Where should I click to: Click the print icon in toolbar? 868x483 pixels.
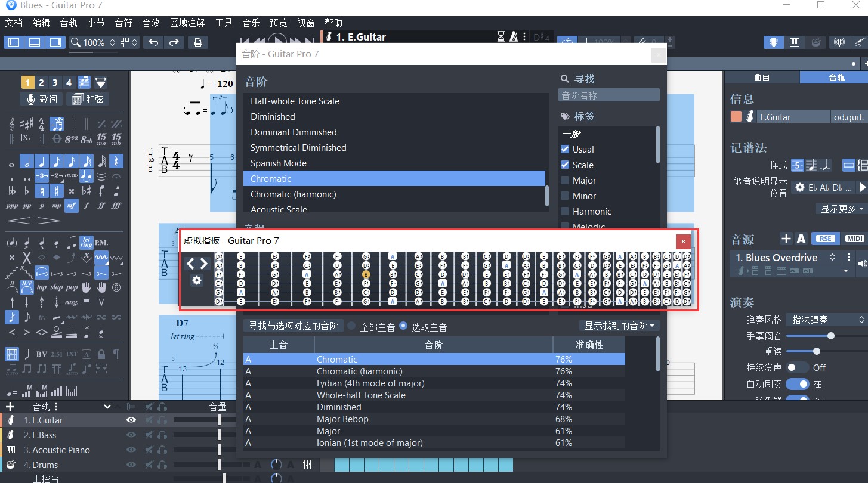198,42
